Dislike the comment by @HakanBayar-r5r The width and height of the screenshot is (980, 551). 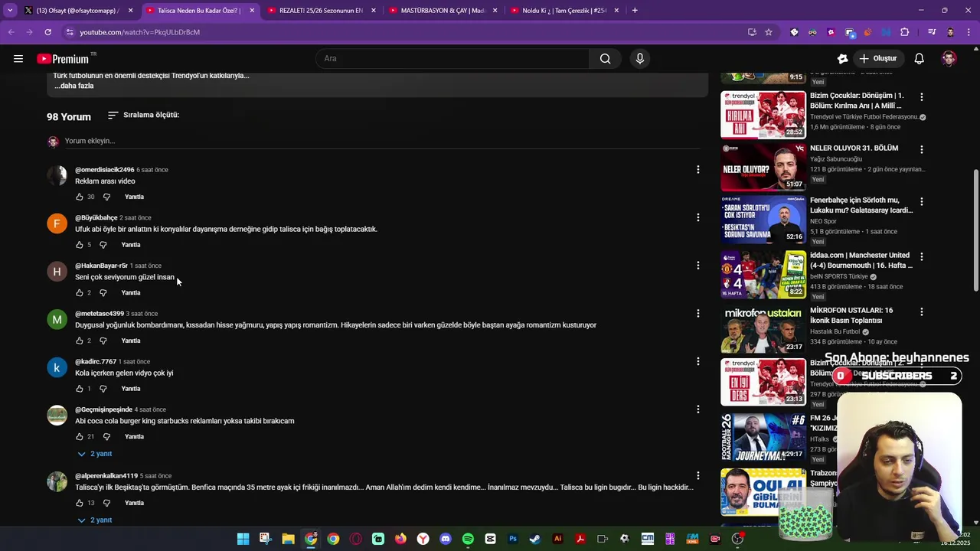tap(103, 293)
